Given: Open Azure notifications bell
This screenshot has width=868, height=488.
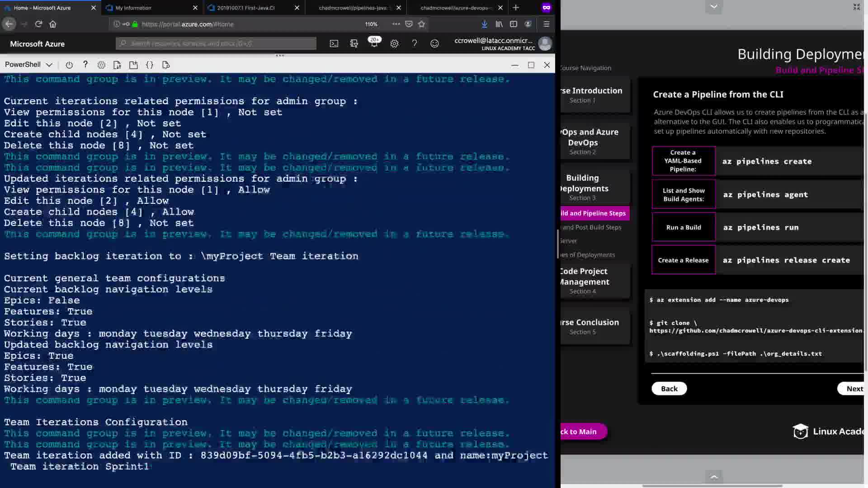Looking at the screenshot, I should (374, 44).
